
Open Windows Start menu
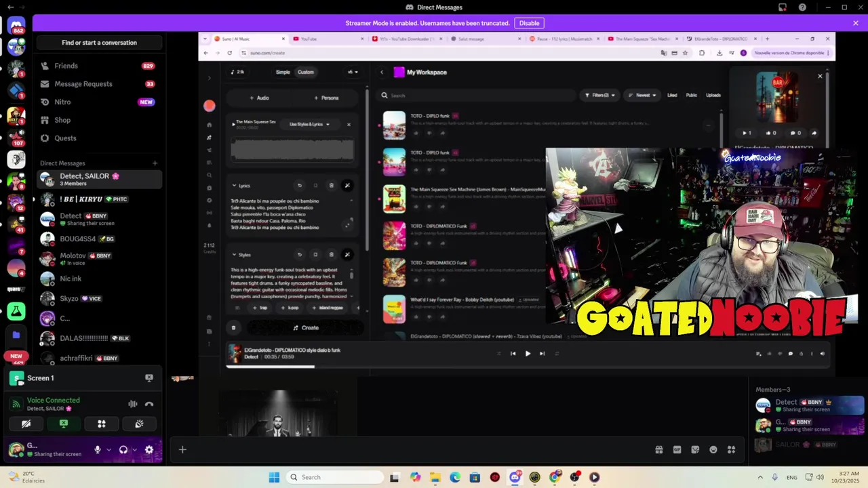274,477
